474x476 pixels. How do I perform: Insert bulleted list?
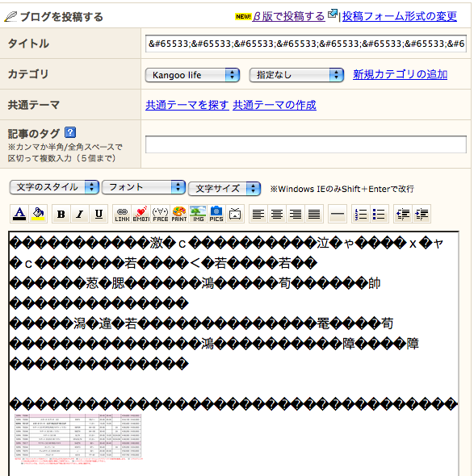click(x=380, y=214)
